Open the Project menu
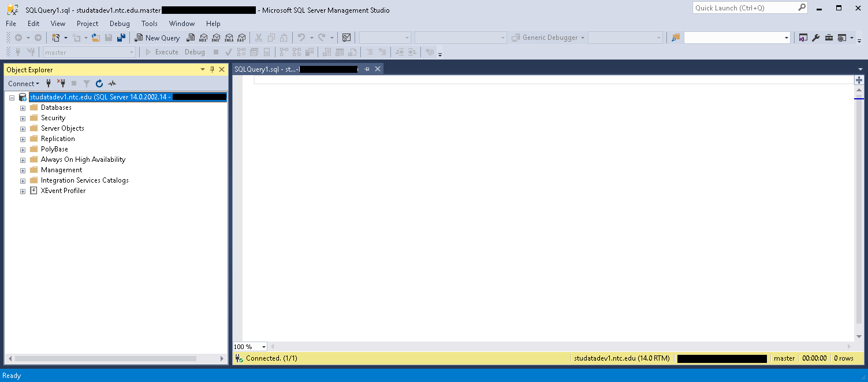The height and width of the screenshot is (382, 868). coord(87,24)
